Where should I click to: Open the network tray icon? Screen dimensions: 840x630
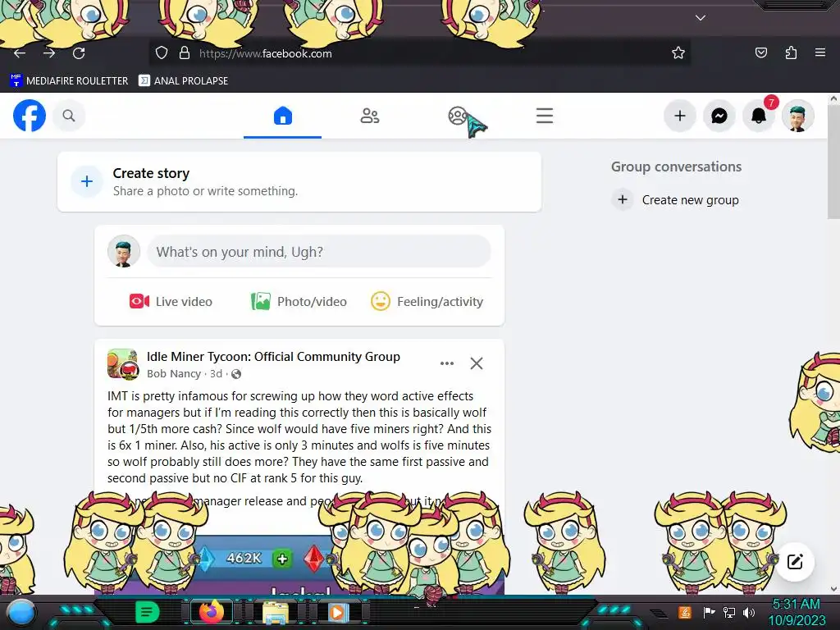point(729,612)
